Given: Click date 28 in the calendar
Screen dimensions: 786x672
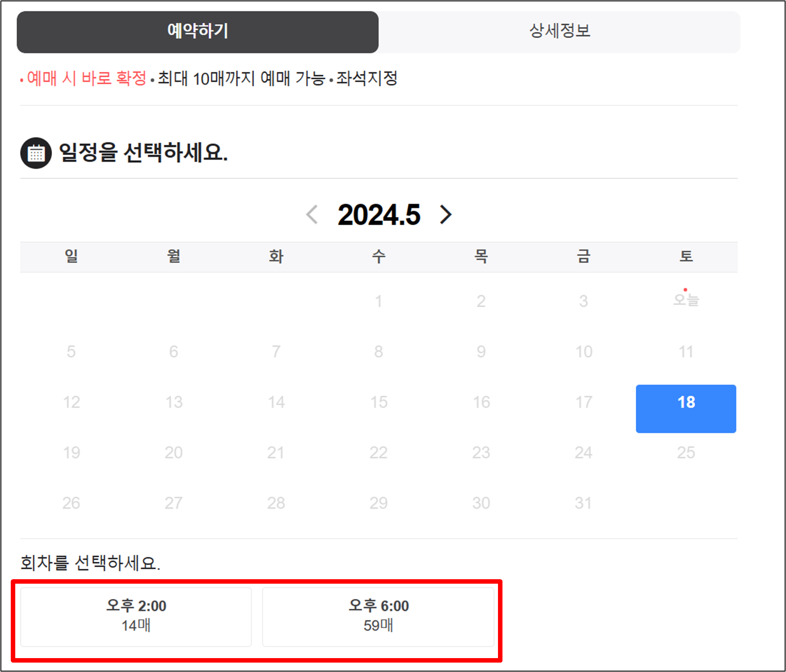Looking at the screenshot, I should click(x=276, y=503).
